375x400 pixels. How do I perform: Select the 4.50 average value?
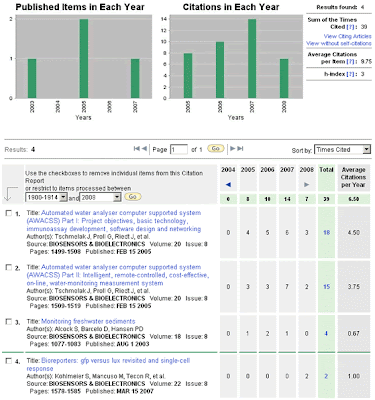point(354,233)
